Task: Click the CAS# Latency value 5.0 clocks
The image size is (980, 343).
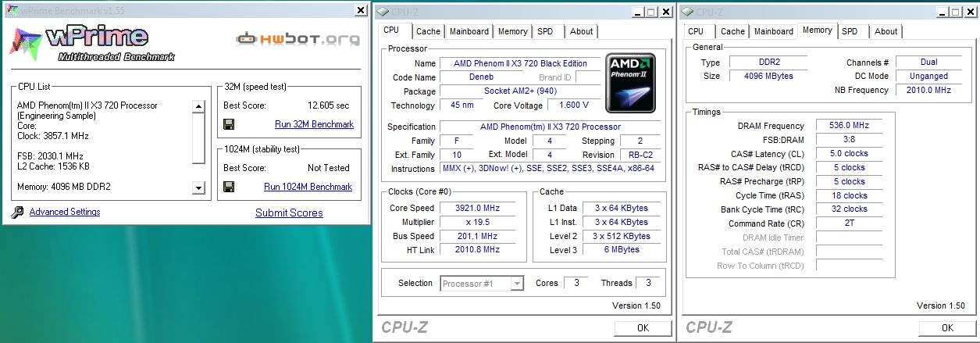Action: click(851, 154)
